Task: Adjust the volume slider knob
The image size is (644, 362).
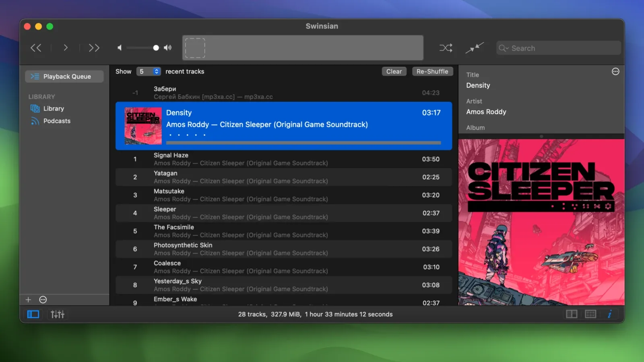Action: 156,48
